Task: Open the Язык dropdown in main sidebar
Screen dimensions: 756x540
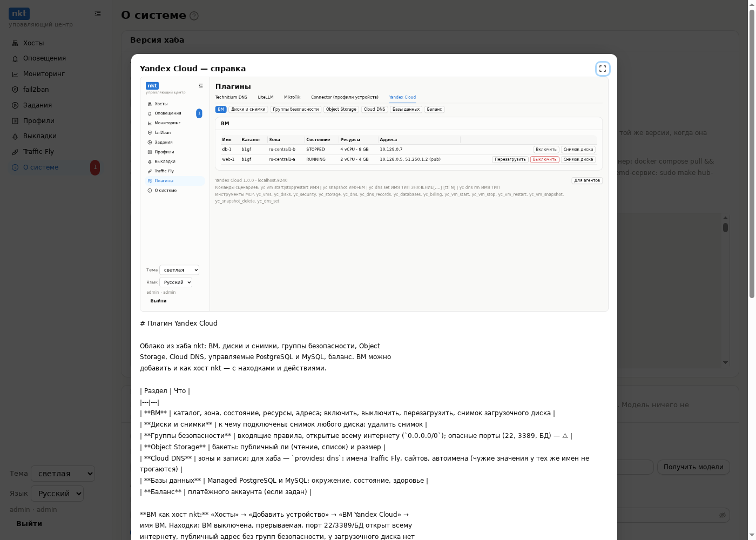Action: 57,494
